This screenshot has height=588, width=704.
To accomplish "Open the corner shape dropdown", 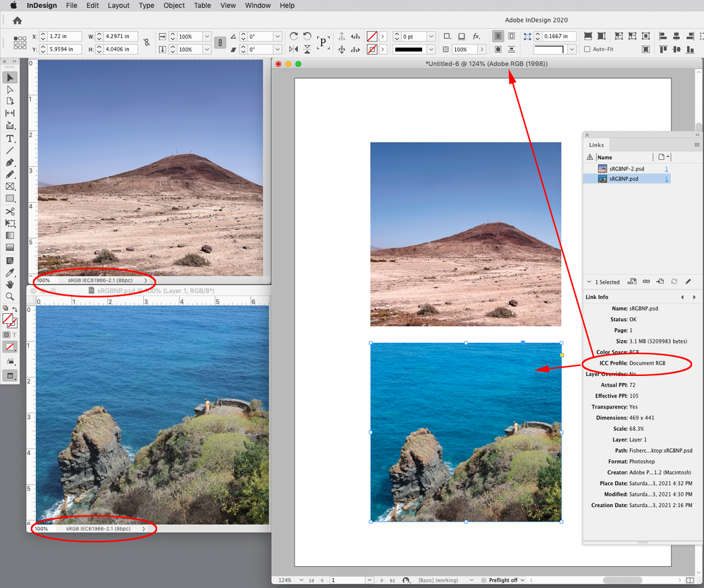I will point(572,49).
